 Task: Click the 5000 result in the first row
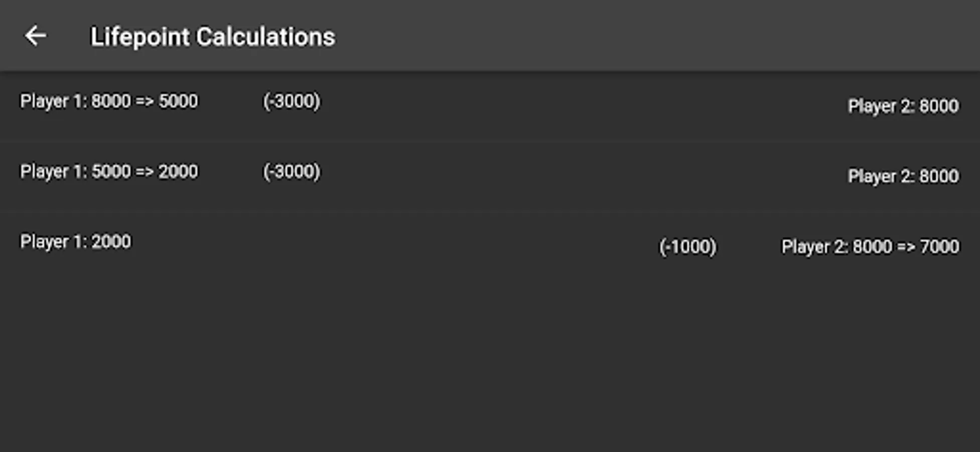178,101
